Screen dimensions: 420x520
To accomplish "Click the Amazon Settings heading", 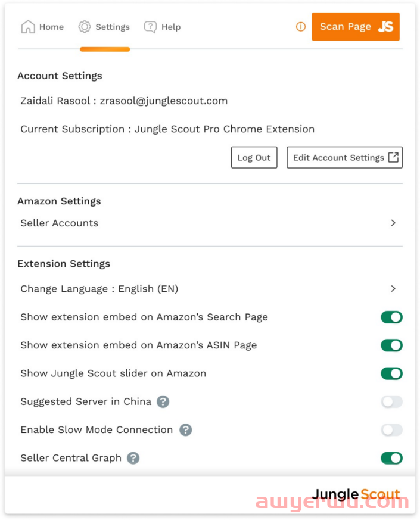I will point(59,201).
